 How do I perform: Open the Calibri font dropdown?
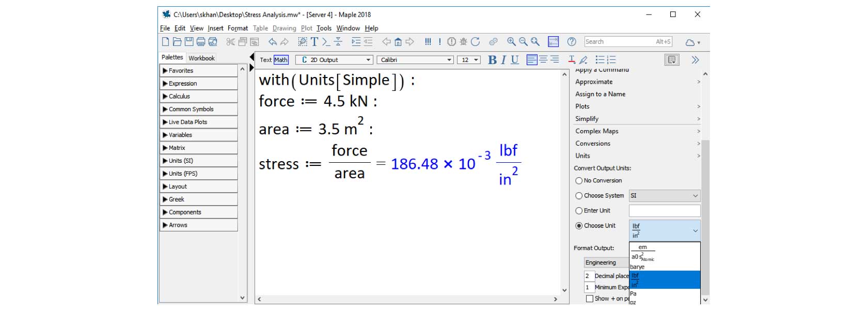tap(415, 60)
